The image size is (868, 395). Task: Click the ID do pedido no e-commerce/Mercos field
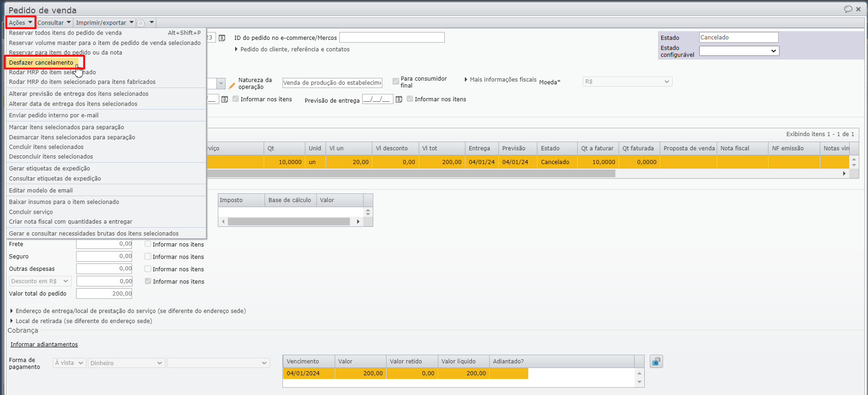click(x=392, y=38)
